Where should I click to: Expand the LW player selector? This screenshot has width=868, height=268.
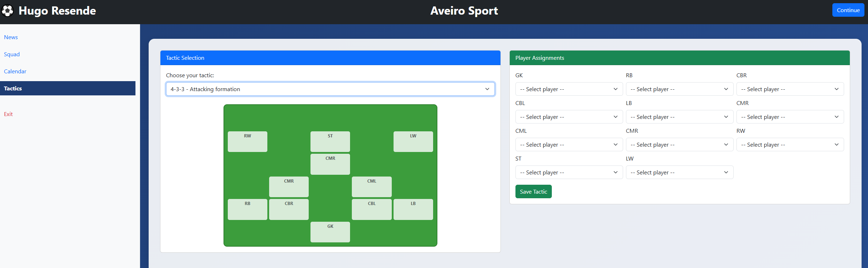pyautogui.click(x=679, y=172)
